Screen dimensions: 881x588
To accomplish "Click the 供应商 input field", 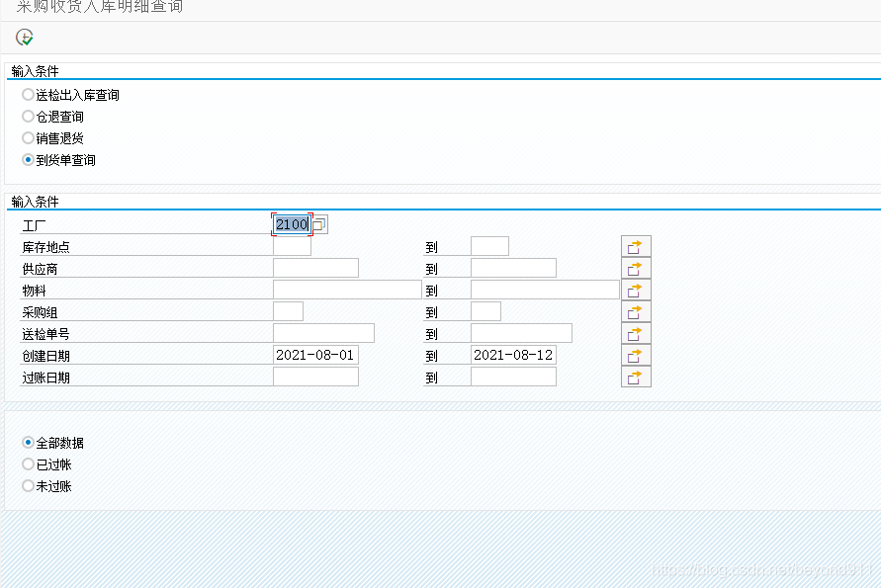I will click(x=316, y=267).
